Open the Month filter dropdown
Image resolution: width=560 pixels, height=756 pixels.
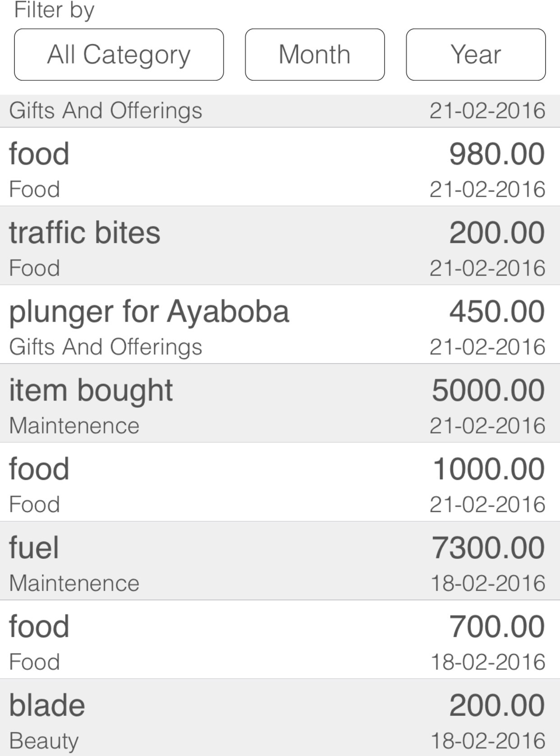(314, 55)
